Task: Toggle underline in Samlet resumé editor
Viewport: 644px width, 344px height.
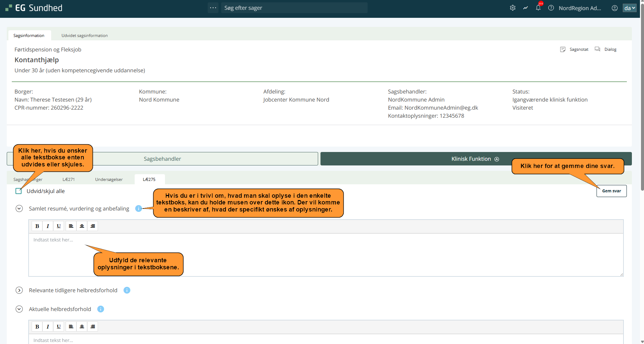Action: coord(59,226)
